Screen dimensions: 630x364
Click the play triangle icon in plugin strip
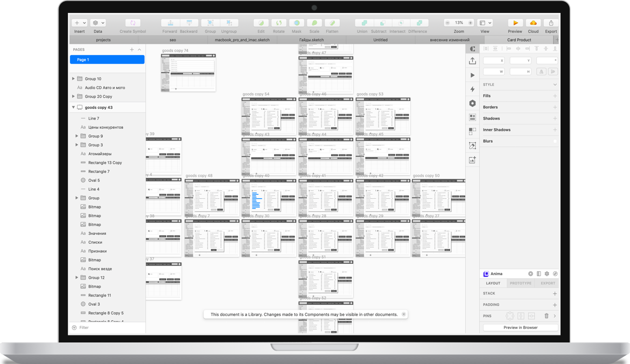point(473,75)
